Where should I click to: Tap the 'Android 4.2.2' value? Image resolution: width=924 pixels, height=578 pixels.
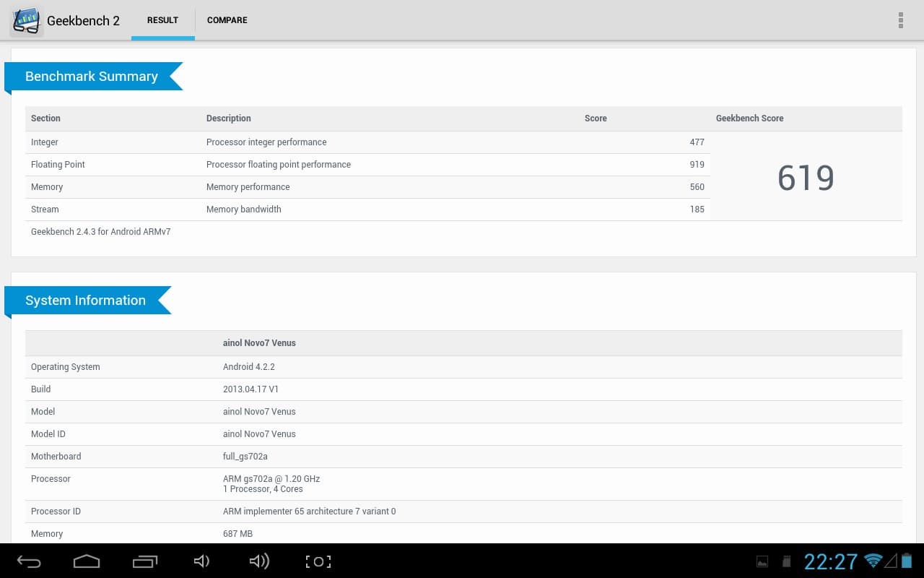click(249, 367)
